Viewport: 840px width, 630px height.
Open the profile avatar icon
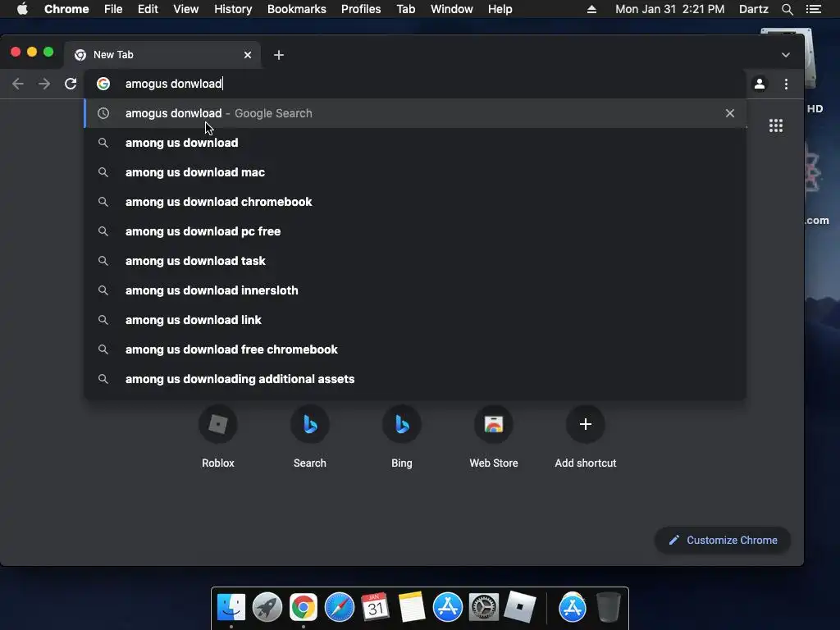(x=759, y=84)
